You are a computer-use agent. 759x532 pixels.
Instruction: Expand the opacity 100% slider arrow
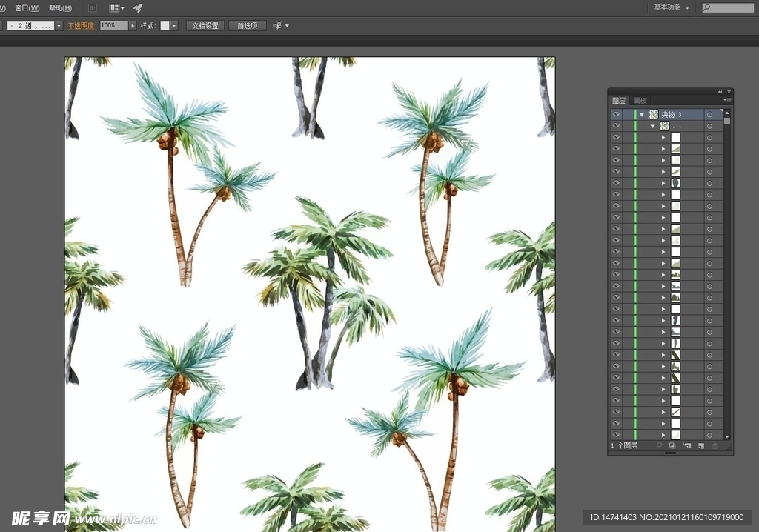click(x=133, y=25)
